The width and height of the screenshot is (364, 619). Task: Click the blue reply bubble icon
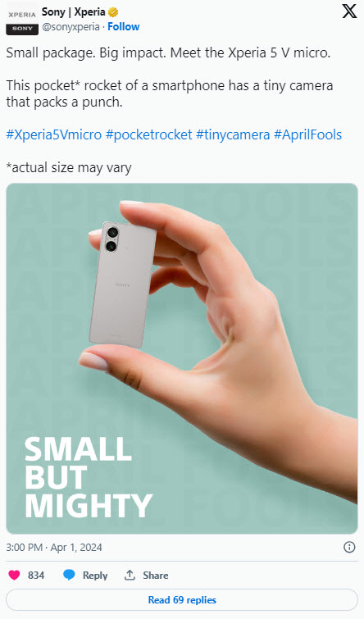[69, 576]
